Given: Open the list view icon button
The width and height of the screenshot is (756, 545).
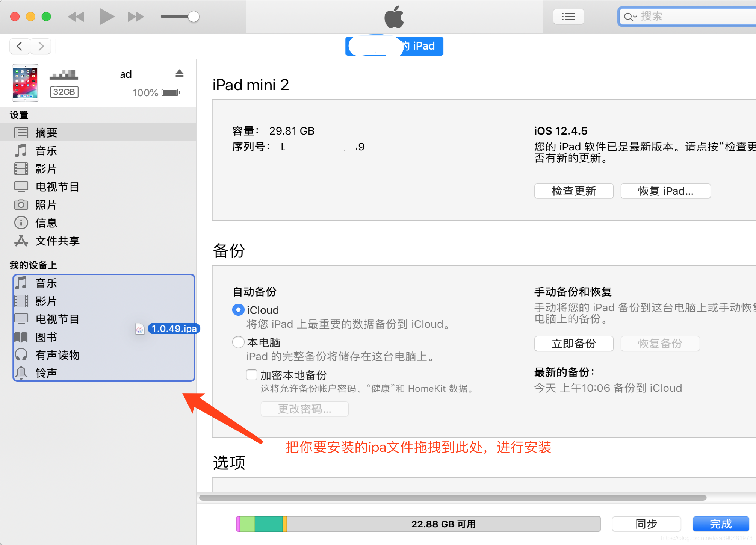Looking at the screenshot, I should coord(568,17).
